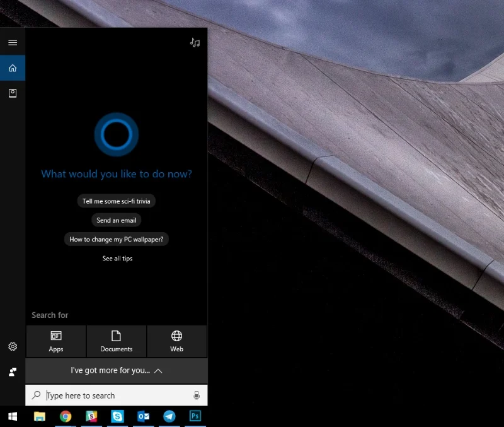Filter search by Documents
The height and width of the screenshot is (427, 504).
(x=117, y=341)
